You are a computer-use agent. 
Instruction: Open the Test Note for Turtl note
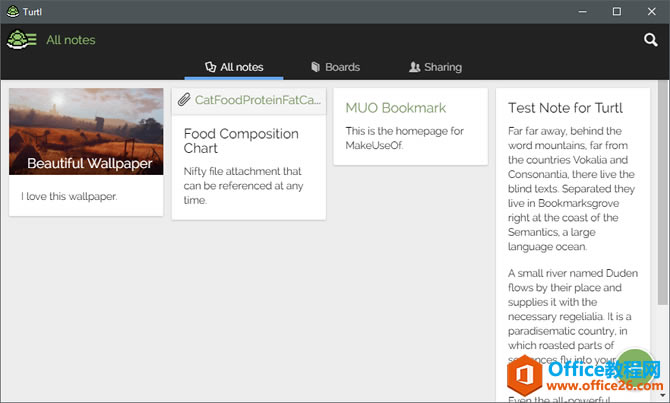[x=565, y=108]
